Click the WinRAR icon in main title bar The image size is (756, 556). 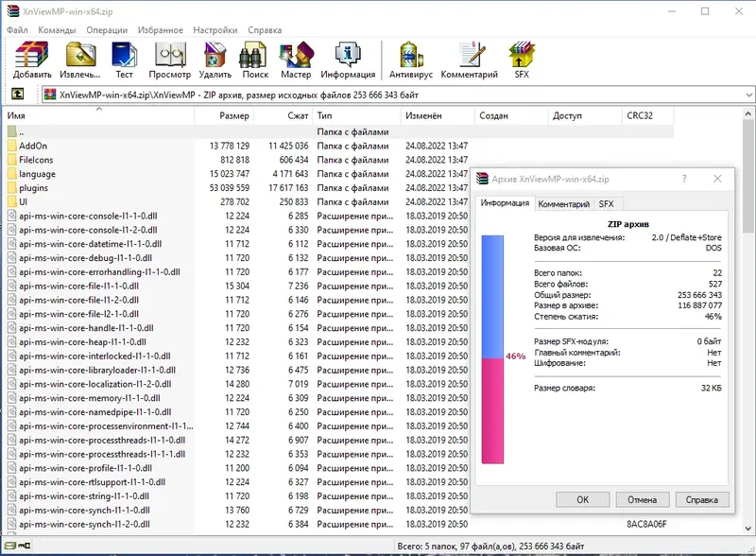pyautogui.click(x=13, y=11)
